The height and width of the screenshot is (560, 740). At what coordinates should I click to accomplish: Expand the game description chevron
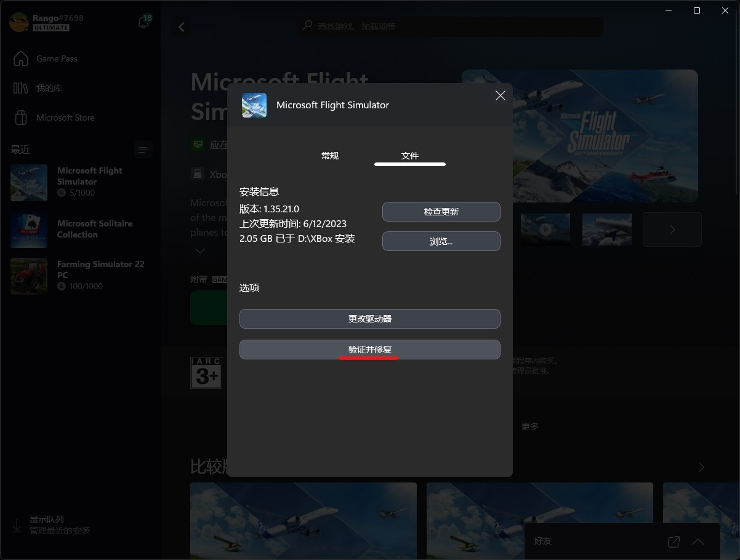200,251
